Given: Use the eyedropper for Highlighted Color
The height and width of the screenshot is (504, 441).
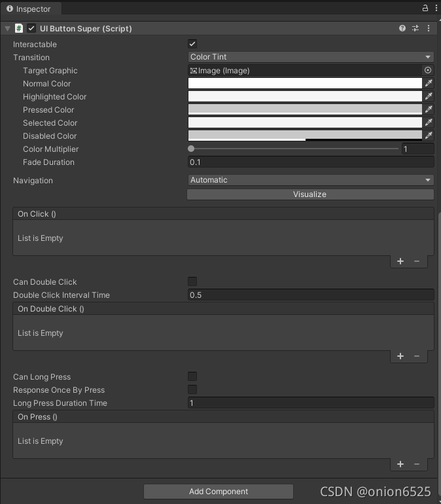Looking at the screenshot, I should [x=429, y=96].
